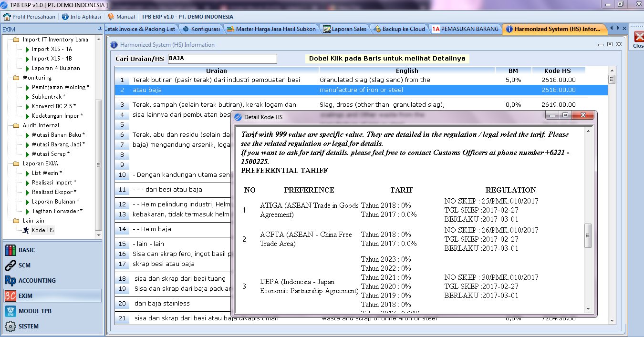Switch to the Konfigurasi tab
This screenshot has width=644, height=337.
(201, 29)
